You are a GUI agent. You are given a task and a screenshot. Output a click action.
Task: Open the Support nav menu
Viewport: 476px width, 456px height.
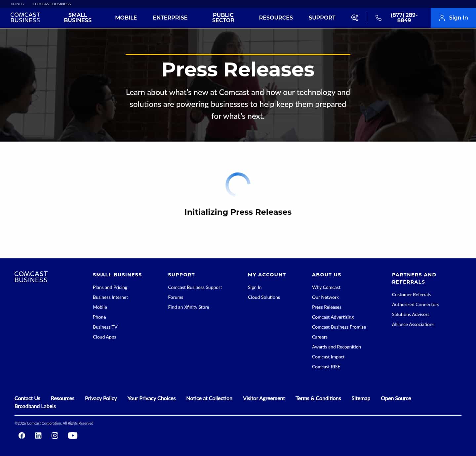(x=322, y=18)
